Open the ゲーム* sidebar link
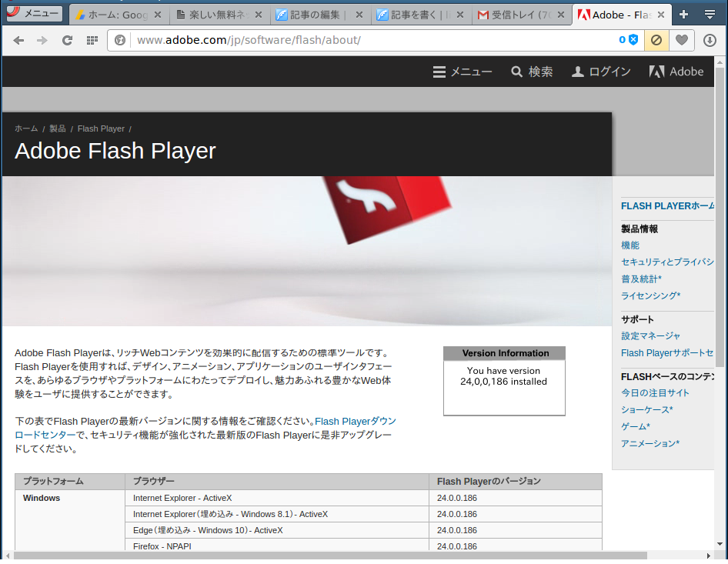Viewport: 728px width, 564px height. pyautogui.click(x=635, y=426)
